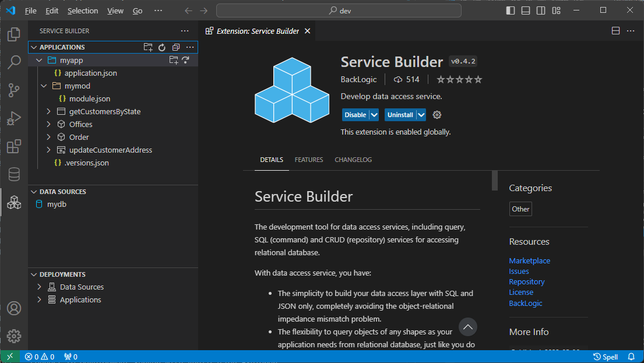
Task: Customize layout icon in title bar
Action: pyautogui.click(x=556, y=10)
